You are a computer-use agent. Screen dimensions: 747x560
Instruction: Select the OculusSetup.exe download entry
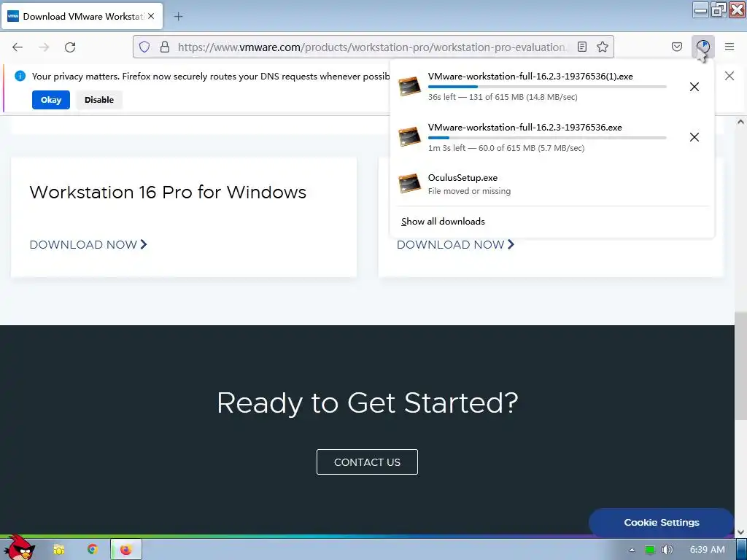click(x=551, y=184)
